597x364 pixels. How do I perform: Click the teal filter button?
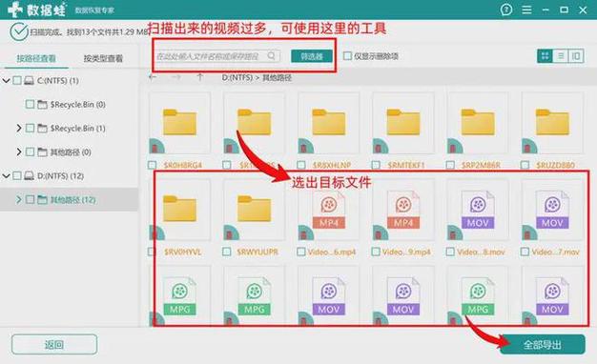[x=312, y=56]
